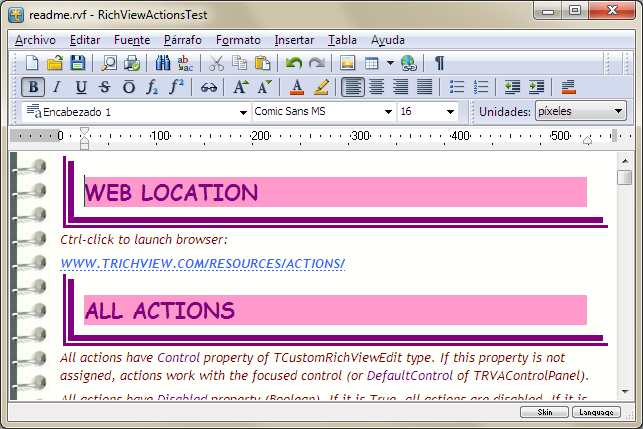Click the bulleted list icon
The image size is (643, 429).
457,87
